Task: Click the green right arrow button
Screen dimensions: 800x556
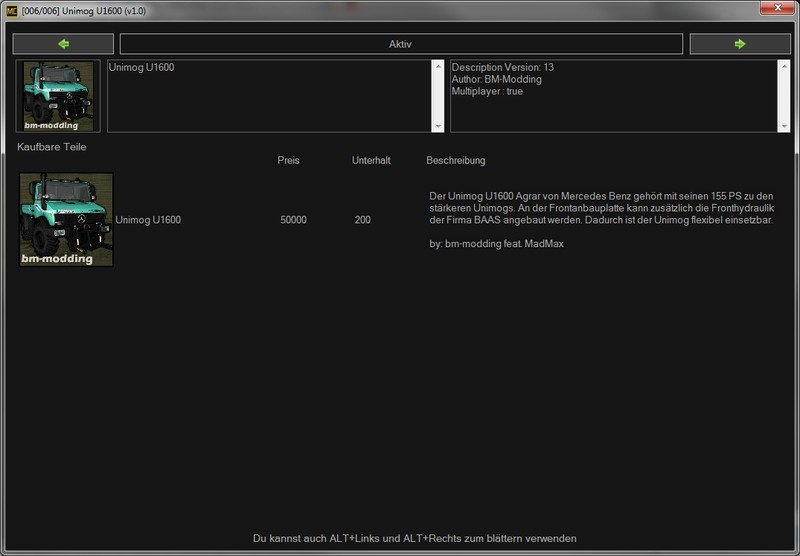Action: [x=739, y=44]
